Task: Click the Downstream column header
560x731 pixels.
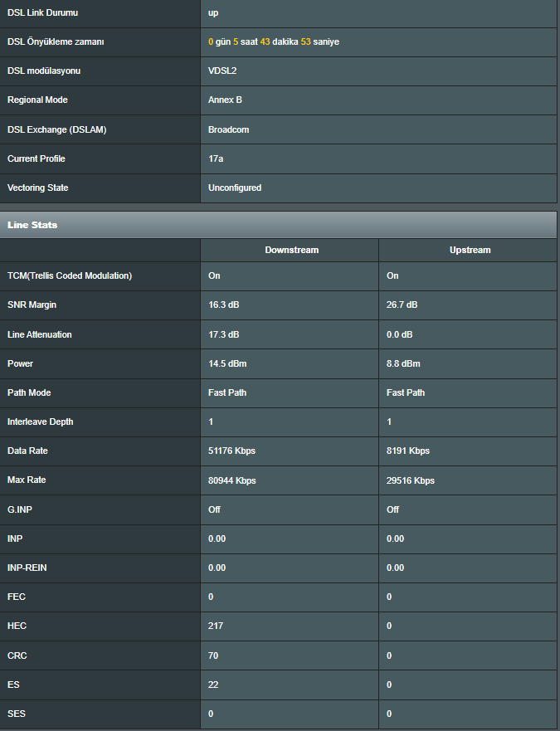Action: coord(291,250)
